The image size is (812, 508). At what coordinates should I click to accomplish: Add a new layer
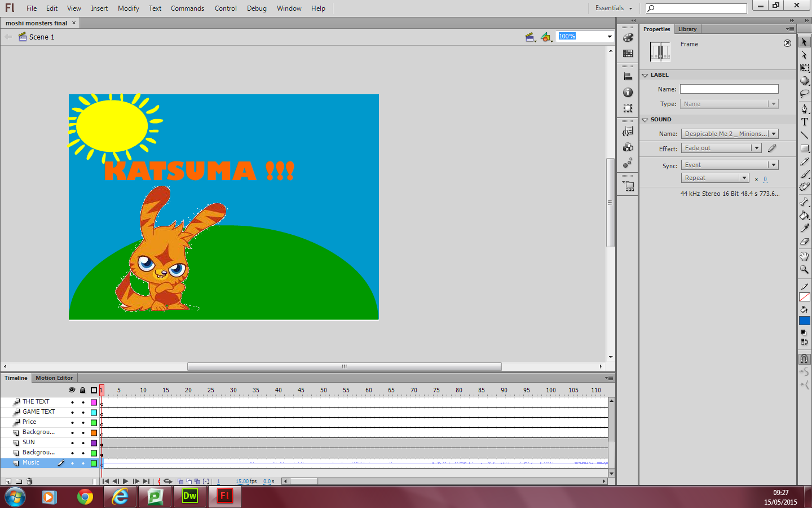coord(8,481)
